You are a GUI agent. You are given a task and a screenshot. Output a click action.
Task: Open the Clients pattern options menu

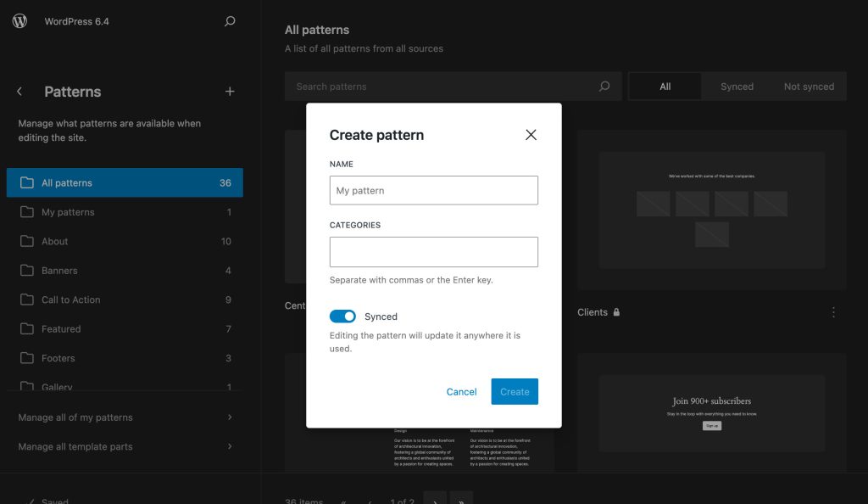[833, 312]
